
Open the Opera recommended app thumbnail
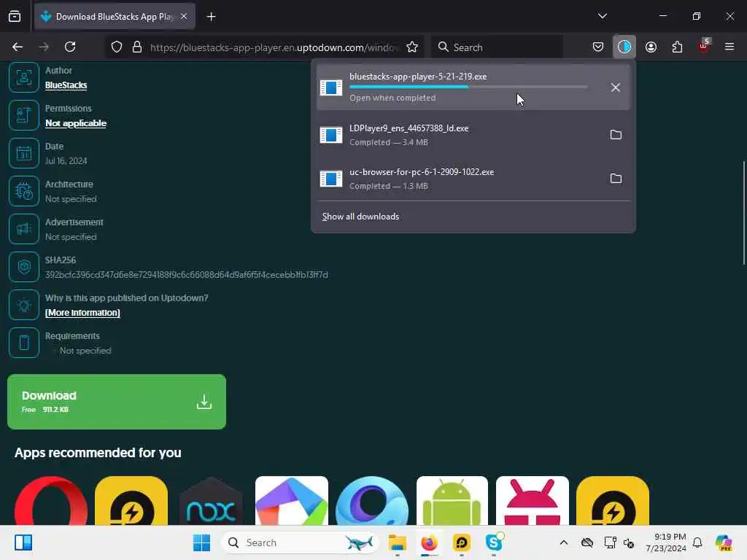tap(51, 500)
